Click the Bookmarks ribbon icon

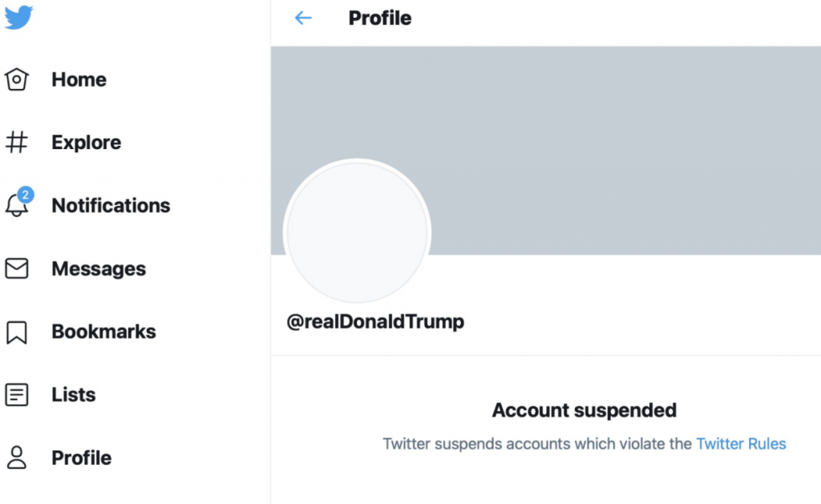click(17, 332)
